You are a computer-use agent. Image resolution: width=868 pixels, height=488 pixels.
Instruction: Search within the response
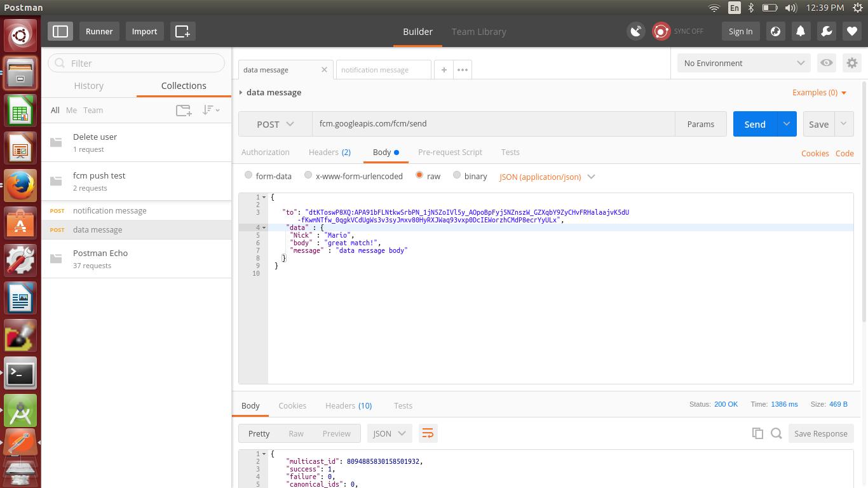click(776, 433)
